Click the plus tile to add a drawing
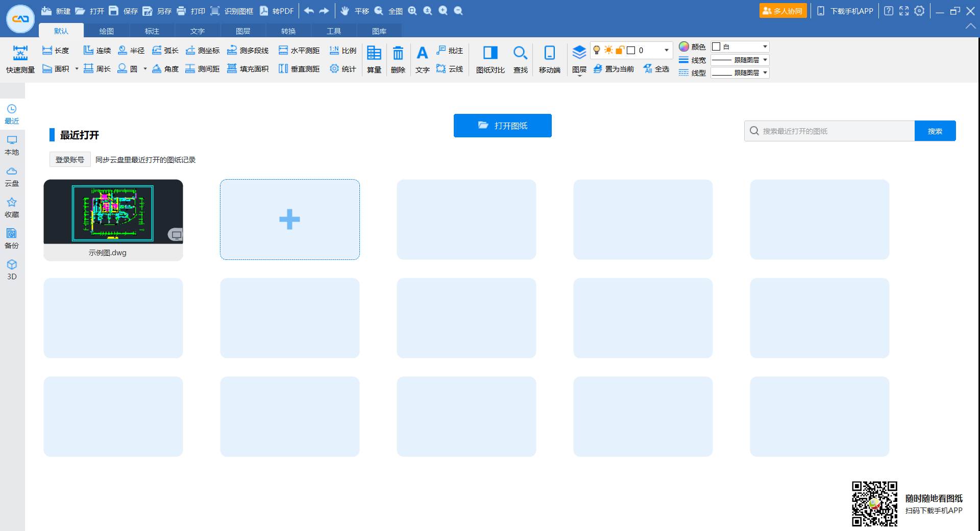Screen dimensions: 980x531 [290, 220]
